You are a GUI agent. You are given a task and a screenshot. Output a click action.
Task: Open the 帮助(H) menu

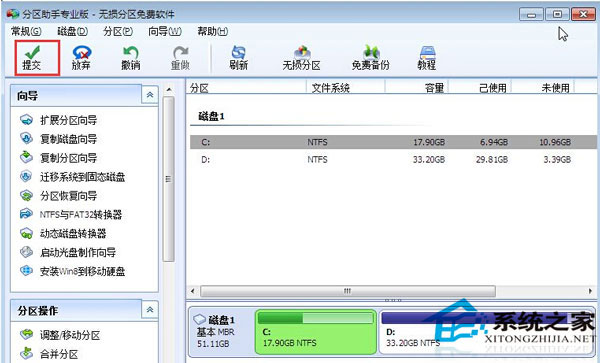212,31
